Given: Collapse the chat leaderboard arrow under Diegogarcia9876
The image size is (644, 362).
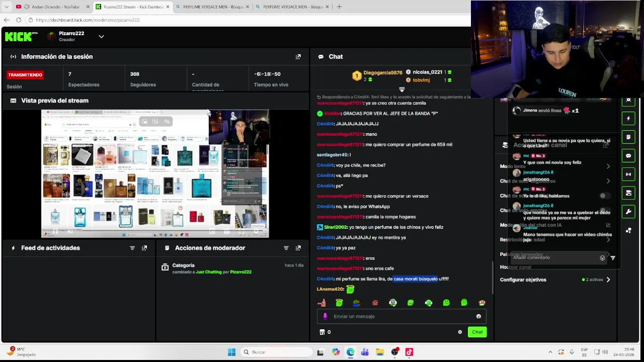Looking at the screenshot, I should [401, 89].
